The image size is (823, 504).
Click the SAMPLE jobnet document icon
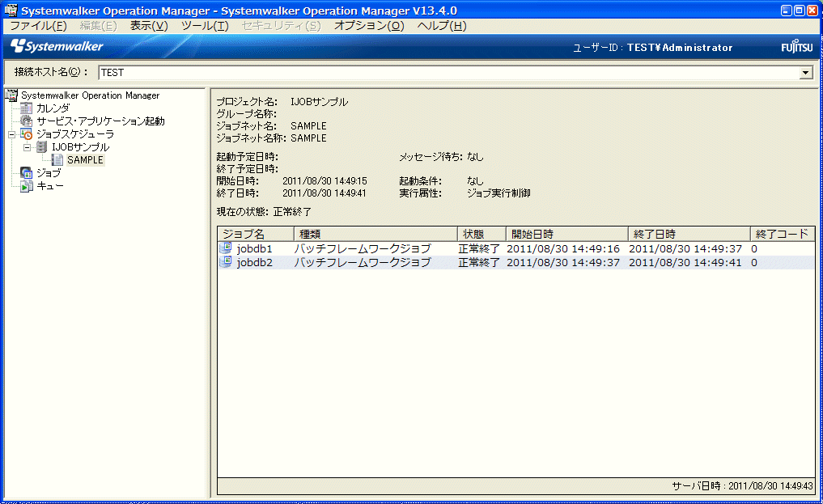[x=57, y=160]
